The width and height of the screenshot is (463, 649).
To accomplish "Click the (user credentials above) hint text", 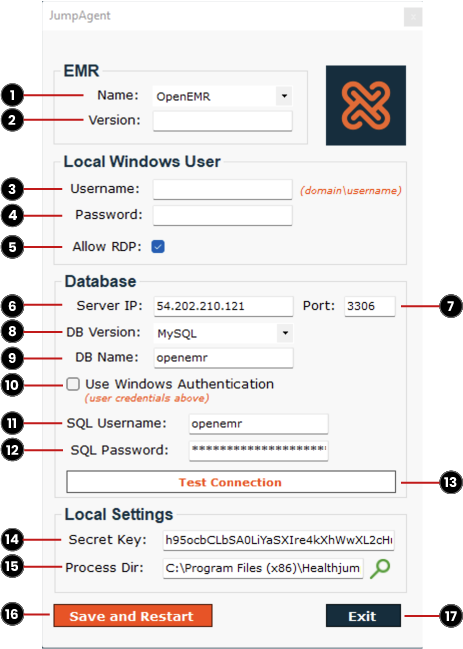I will 147,398.
